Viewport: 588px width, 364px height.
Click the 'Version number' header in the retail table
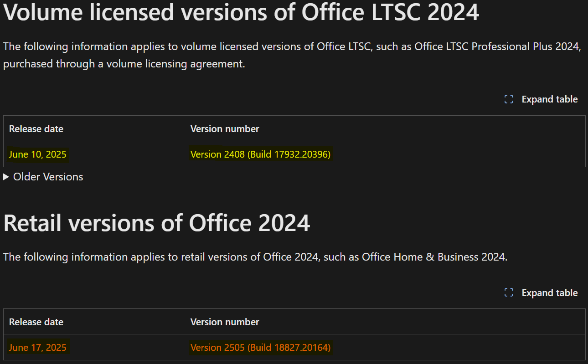point(225,322)
